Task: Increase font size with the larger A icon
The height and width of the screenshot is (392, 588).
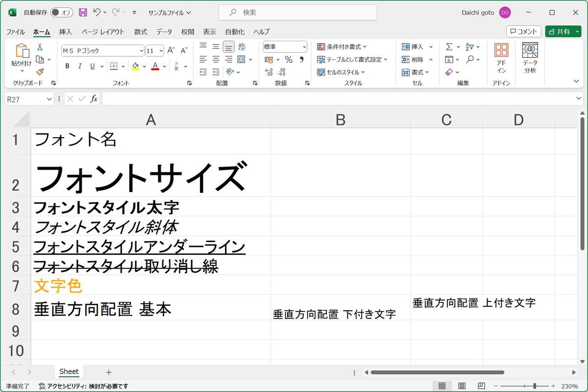Action: pyautogui.click(x=171, y=50)
